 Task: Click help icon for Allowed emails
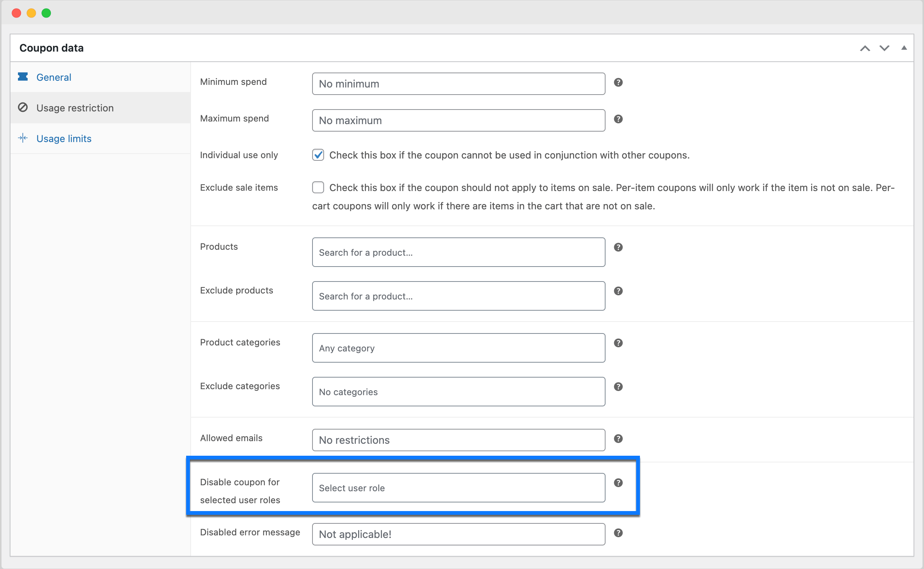[x=618, y=439]
